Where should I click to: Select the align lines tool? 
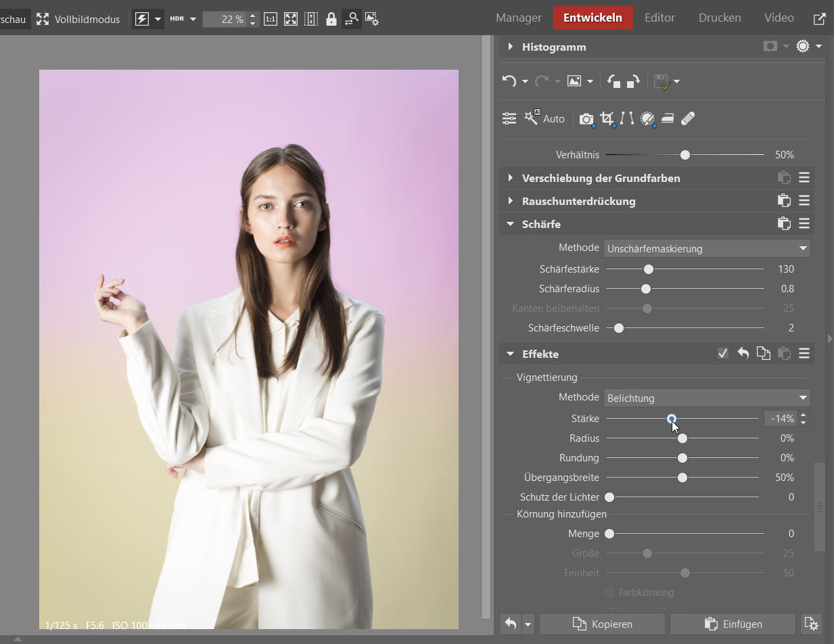click(627, 119)
